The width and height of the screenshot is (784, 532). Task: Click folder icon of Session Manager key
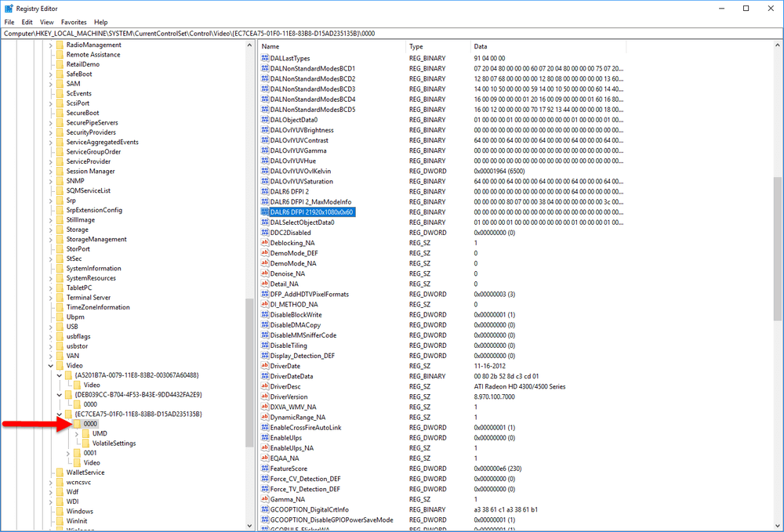pyautogui.click(x=60, y=171)
